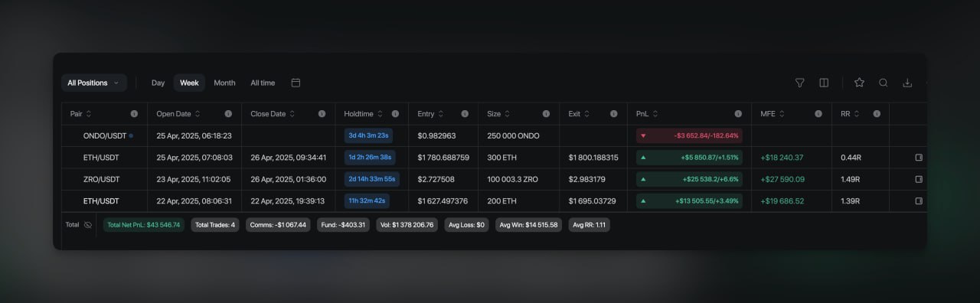Show info for the Holdtime column
The image size is (980, 303).
395,114
